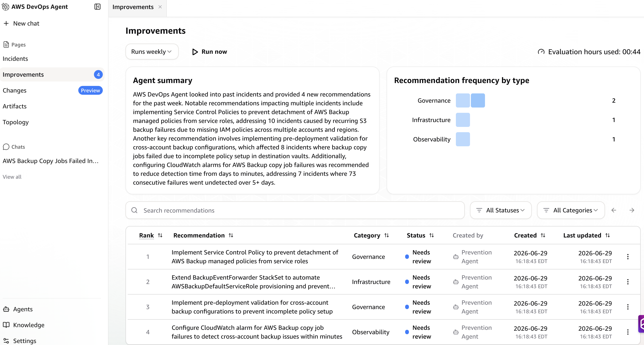Click the All Statuses filter icon

click(479, 210)
